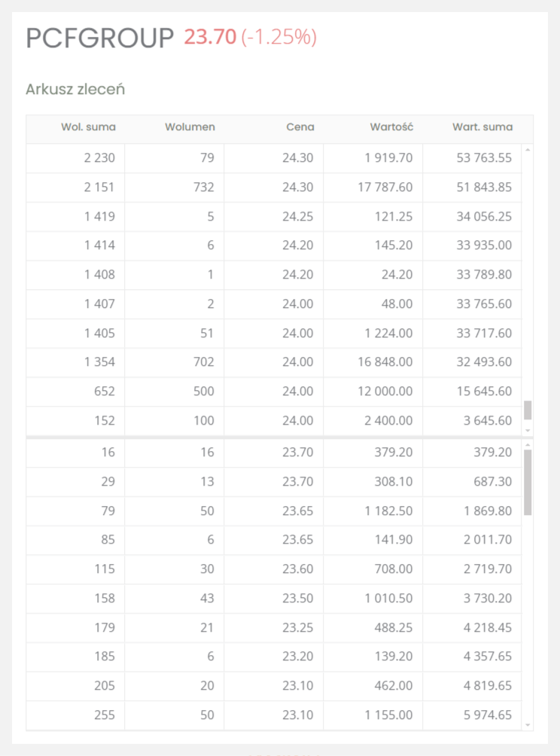The width and height of the screenshot is (560, 756).
Task: Click the upper order table scrollbar thumb
Action: [x=528, y=410]
